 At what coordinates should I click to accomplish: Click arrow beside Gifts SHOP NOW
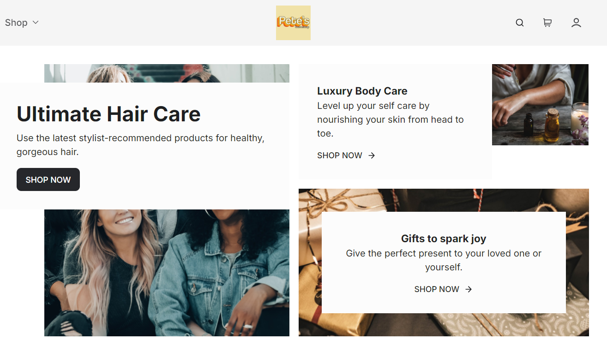pos(469,289)
